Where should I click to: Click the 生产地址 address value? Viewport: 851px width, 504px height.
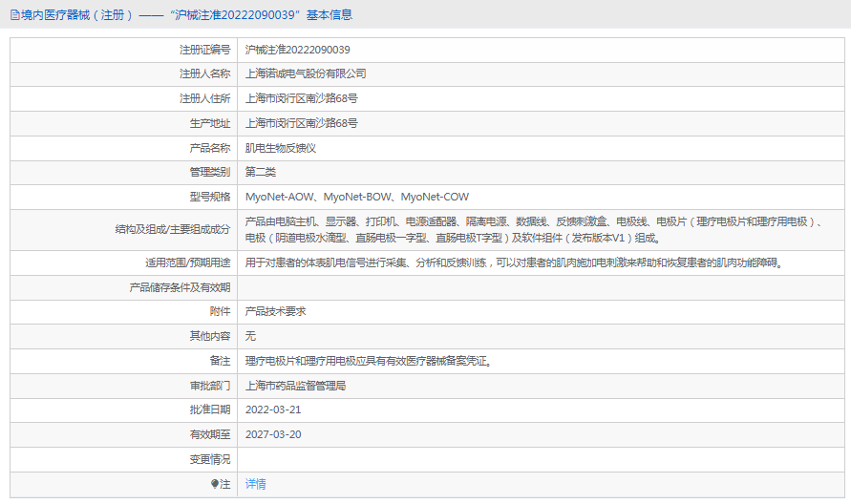(x=301, y=123)
